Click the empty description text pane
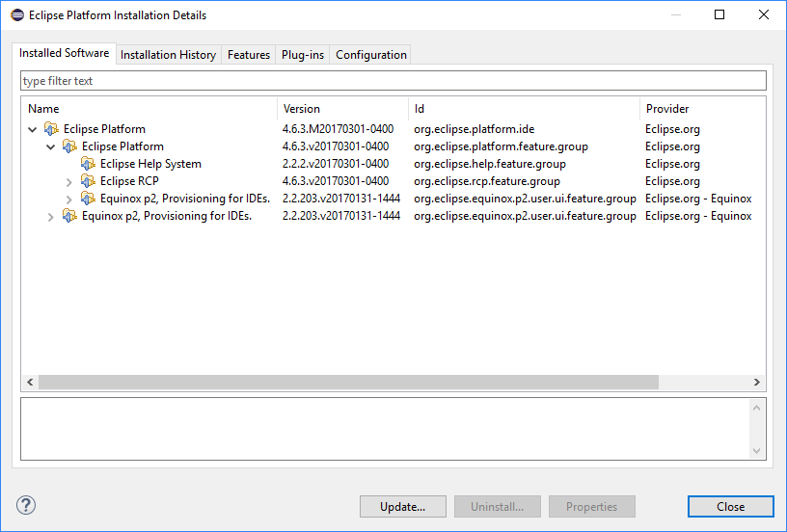 point(385,429)
